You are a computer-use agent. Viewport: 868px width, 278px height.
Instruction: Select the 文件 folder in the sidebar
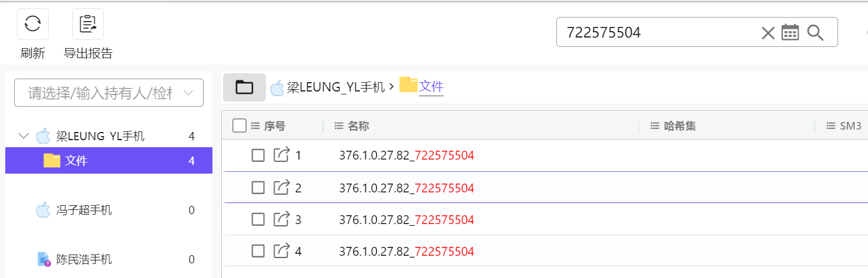coord(76,161)
